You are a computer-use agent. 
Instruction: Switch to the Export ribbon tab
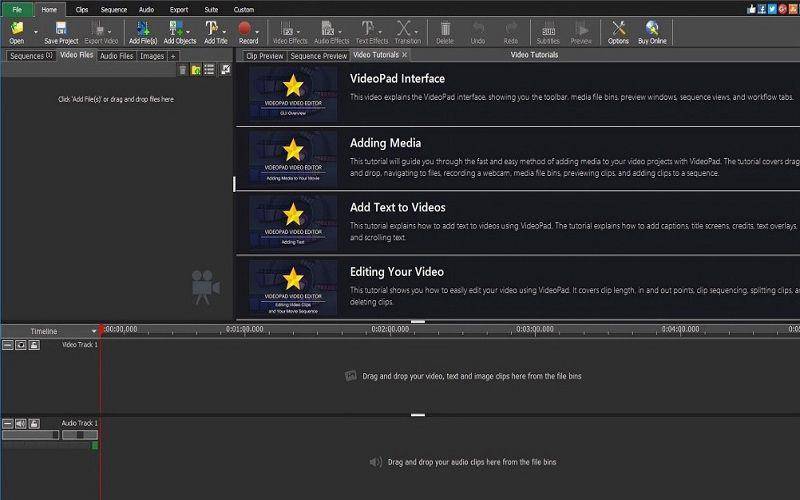(179, 10)
